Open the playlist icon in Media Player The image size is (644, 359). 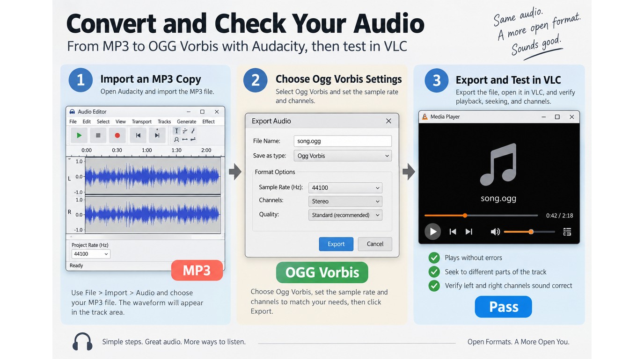(x=567, y=231)
